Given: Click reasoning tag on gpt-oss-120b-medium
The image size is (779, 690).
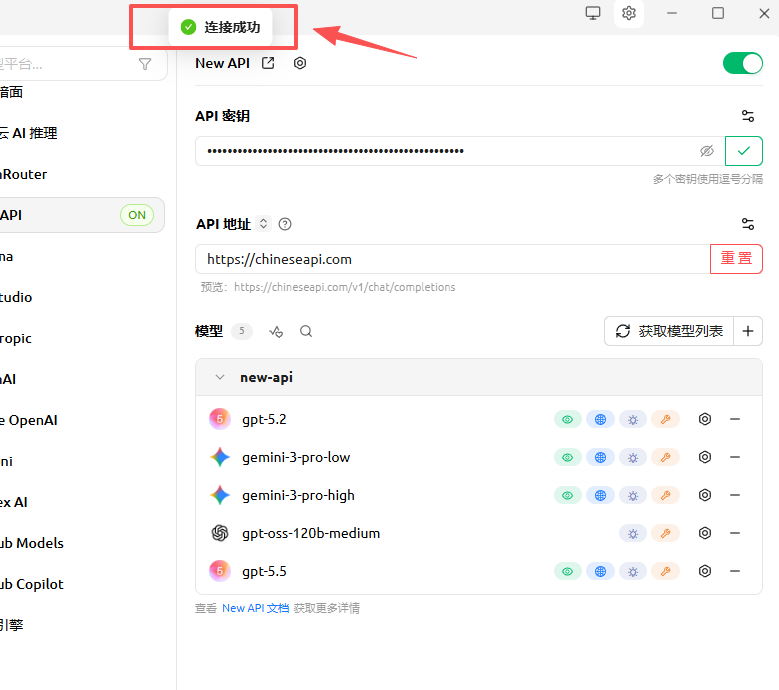Looking at the screenshot, I should [632, 534].
